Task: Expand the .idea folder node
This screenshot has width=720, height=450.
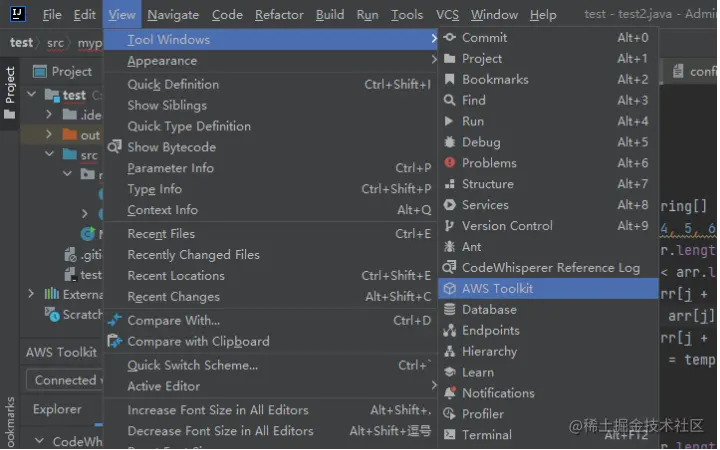Action: point(49,114)
